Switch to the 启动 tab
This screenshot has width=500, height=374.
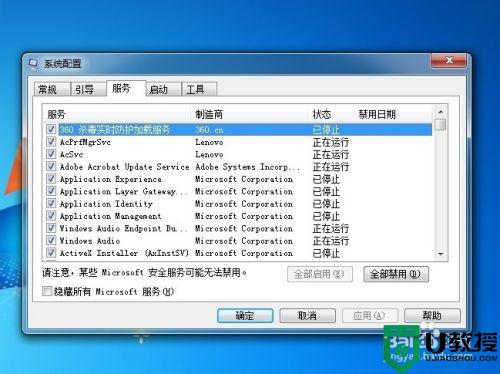[163, 90]
